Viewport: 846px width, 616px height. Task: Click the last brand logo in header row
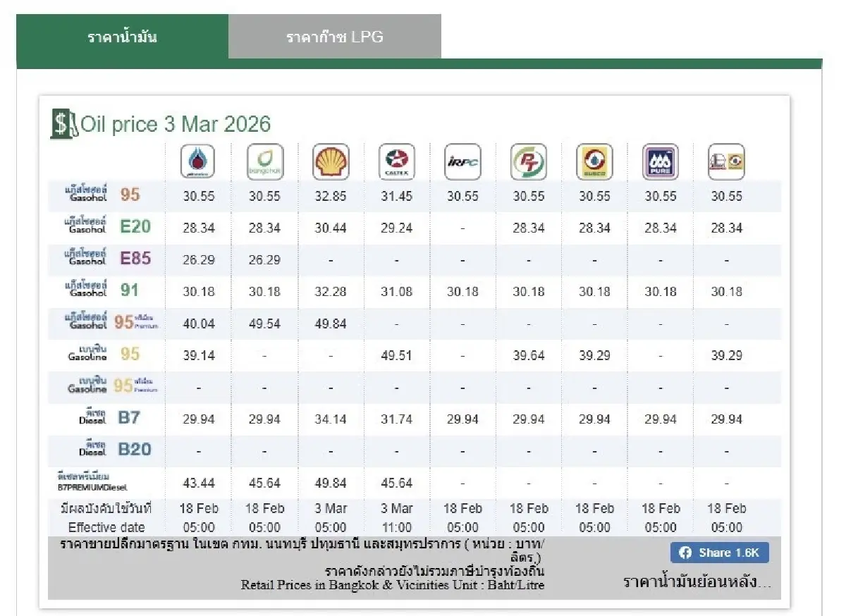tap(726, 162)
